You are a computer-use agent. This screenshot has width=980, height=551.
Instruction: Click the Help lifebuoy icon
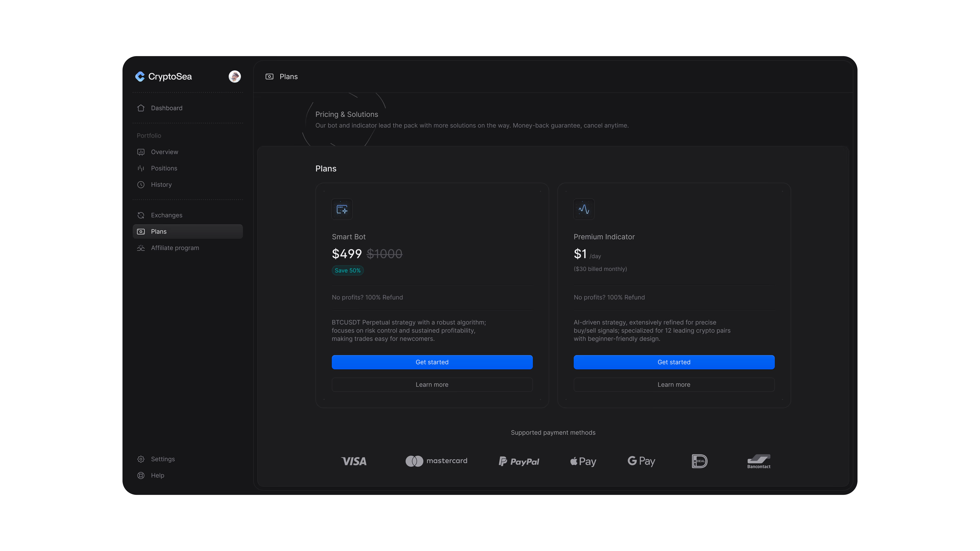point(141,475)
